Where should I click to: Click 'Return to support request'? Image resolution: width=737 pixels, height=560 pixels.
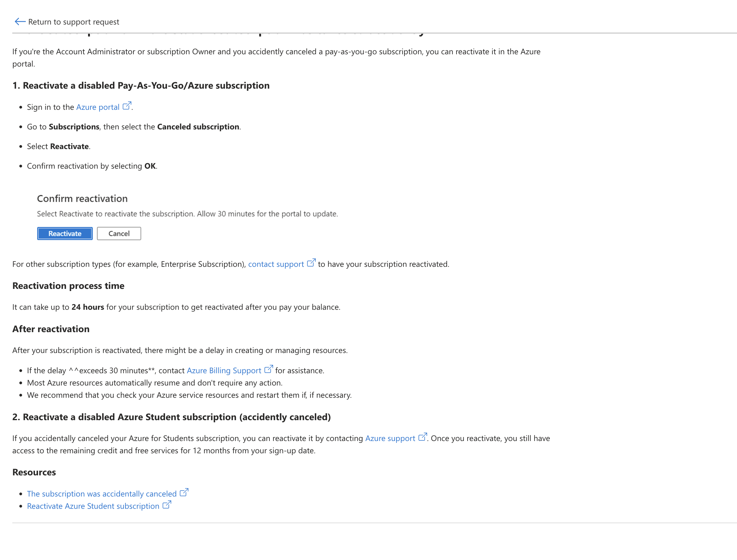pos(74,22)
